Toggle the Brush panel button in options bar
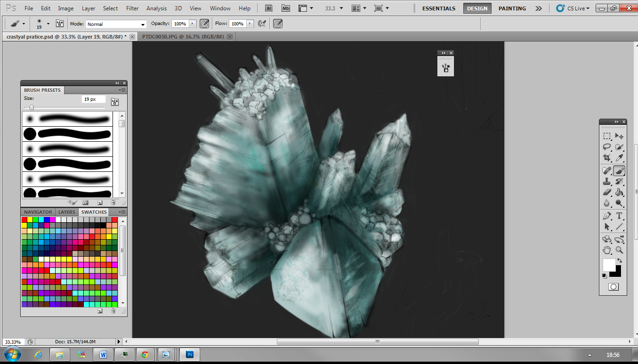The width and height of the screenshot is (638, 364). pyautogui.click(x=60, y=24)
